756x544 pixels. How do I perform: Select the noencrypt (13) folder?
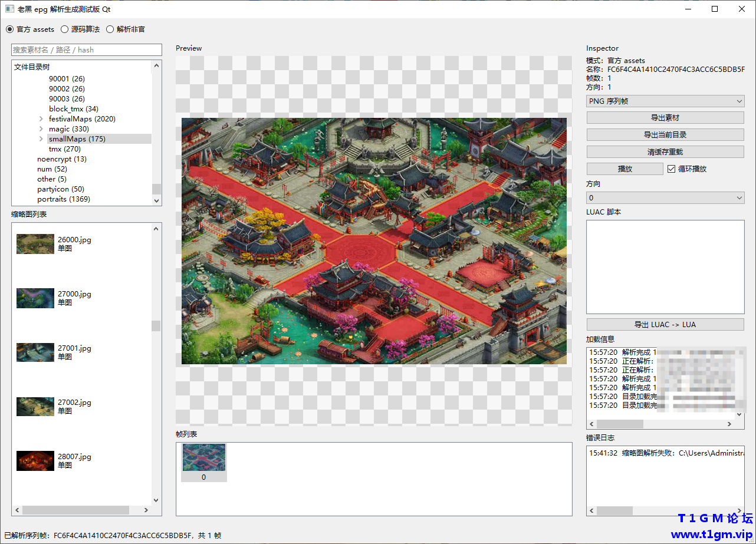coord(62,159)
